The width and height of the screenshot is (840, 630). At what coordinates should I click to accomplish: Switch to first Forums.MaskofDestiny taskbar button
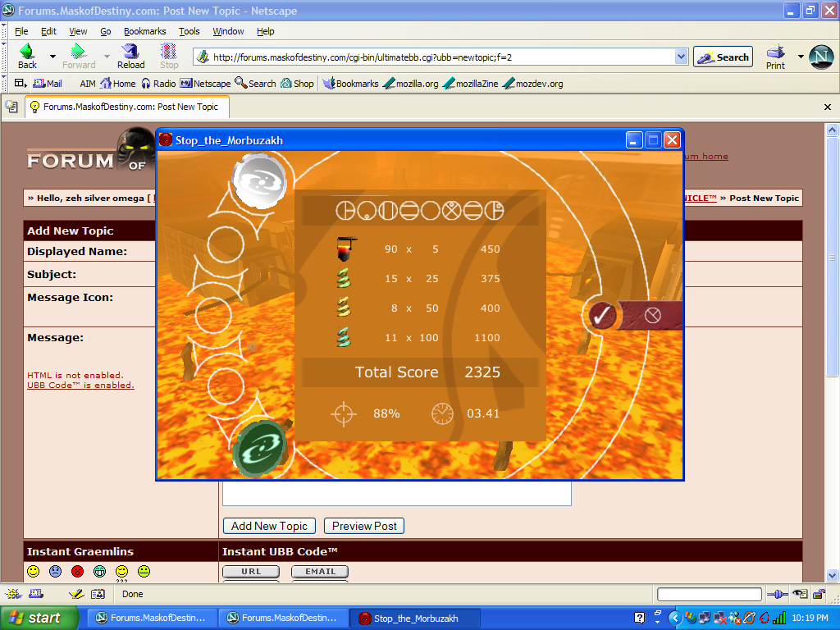click(152, 619)
